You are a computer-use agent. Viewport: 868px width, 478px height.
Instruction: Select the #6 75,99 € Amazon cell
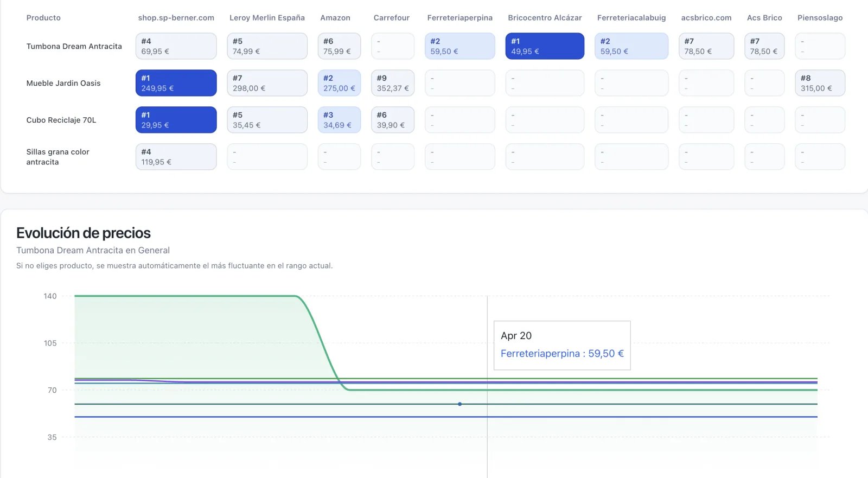click(339, 46)
